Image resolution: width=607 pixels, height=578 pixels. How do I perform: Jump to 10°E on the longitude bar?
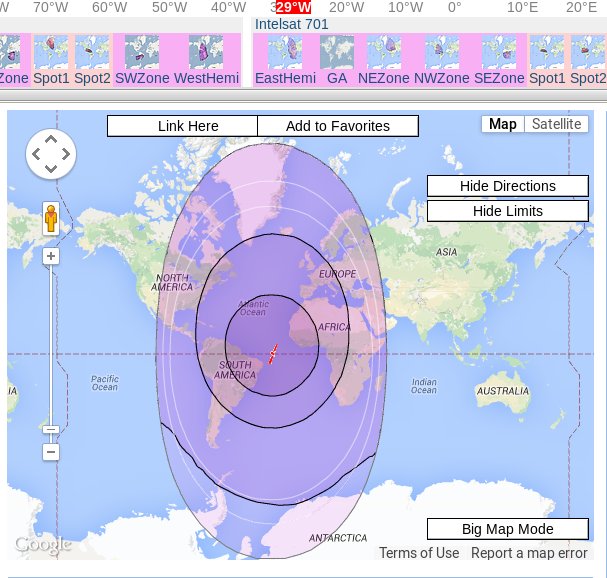coord(523,7)
